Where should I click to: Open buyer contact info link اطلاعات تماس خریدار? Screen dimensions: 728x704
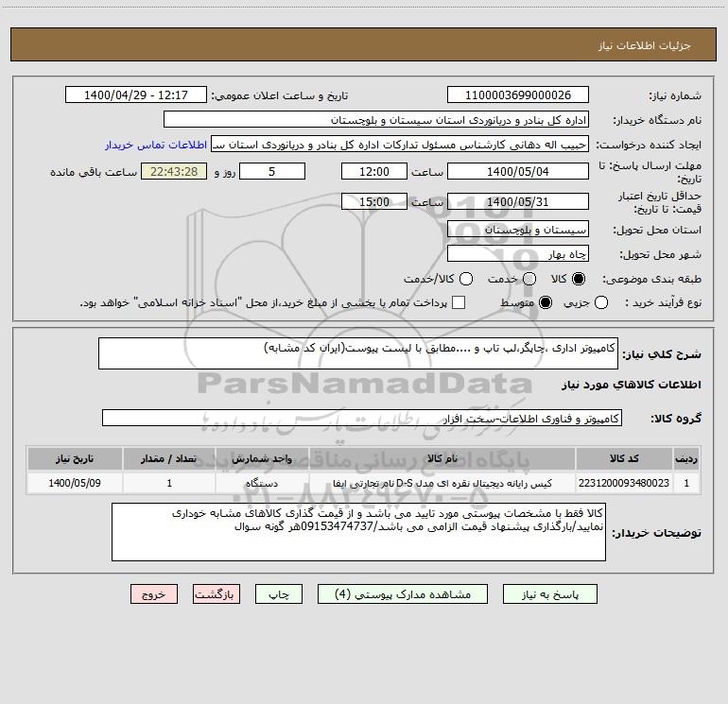[x=156, y=145]
